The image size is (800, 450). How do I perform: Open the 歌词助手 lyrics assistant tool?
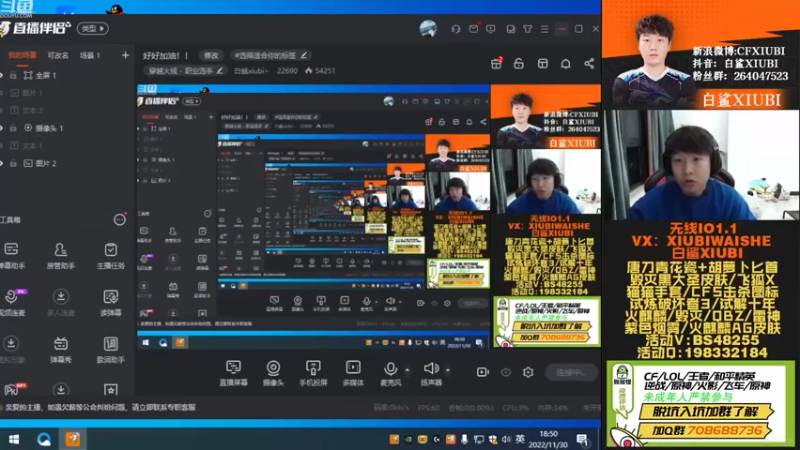tap(111, 350)
